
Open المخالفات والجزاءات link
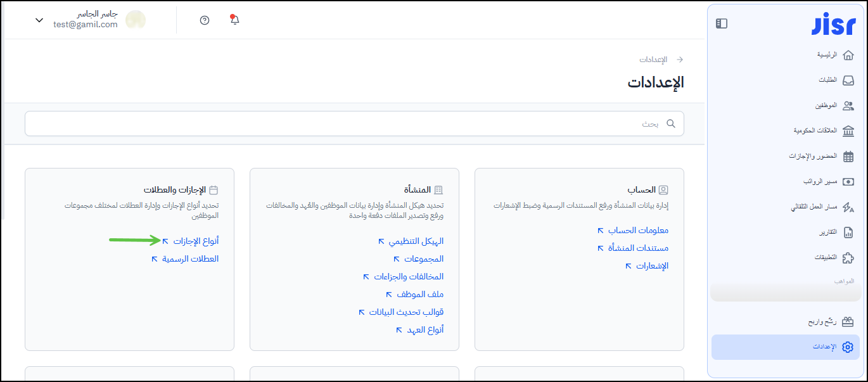pos(409,277)
